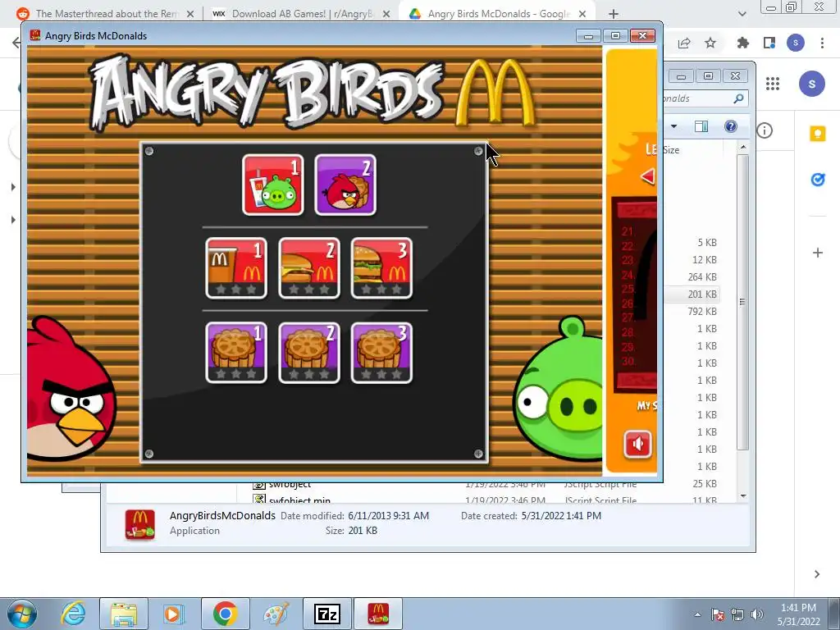Open Internet Explorer from taskbar
840x630 pixels.
pyautogui.click(x=73, y=614)
